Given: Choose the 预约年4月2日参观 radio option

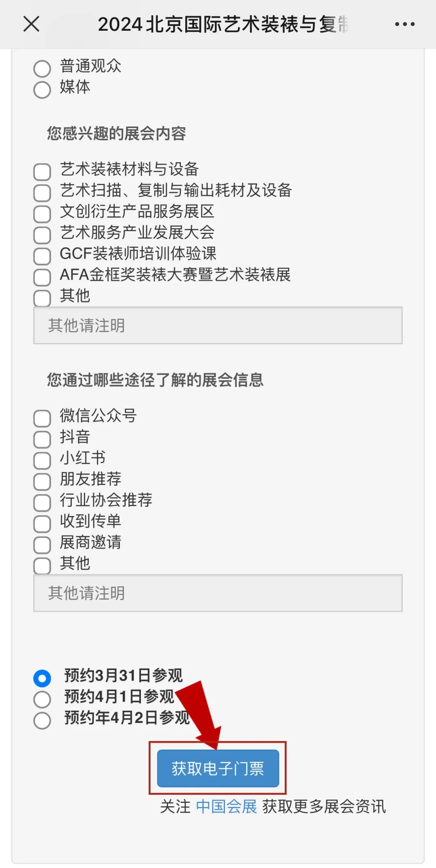Looking at the screenshot, I should pos(42,720).
